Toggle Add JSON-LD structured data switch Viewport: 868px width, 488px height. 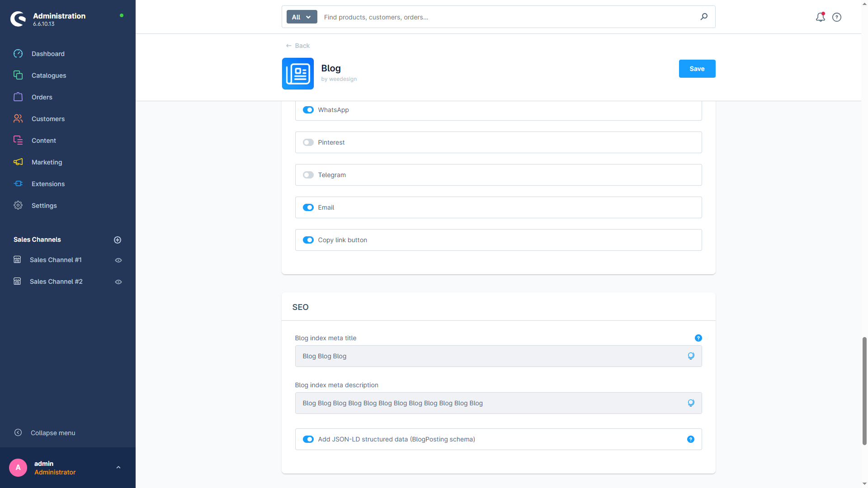[x=308, y=439]
